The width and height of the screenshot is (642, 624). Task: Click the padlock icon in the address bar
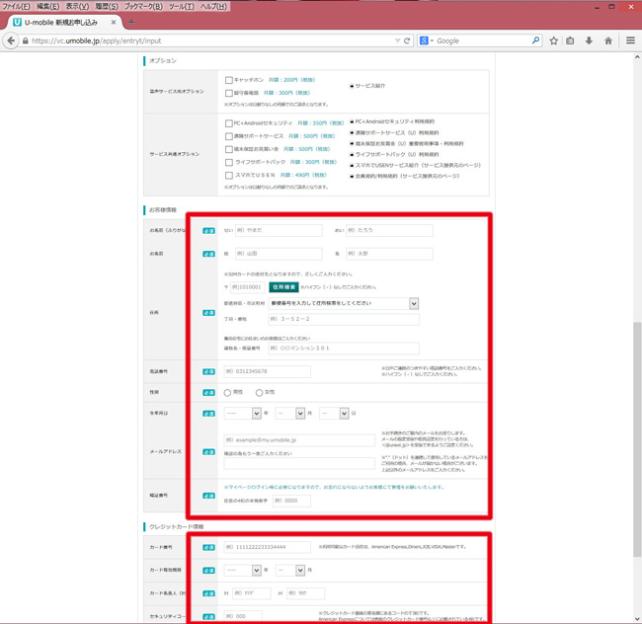pyautogui.click(x=25, y=41)
